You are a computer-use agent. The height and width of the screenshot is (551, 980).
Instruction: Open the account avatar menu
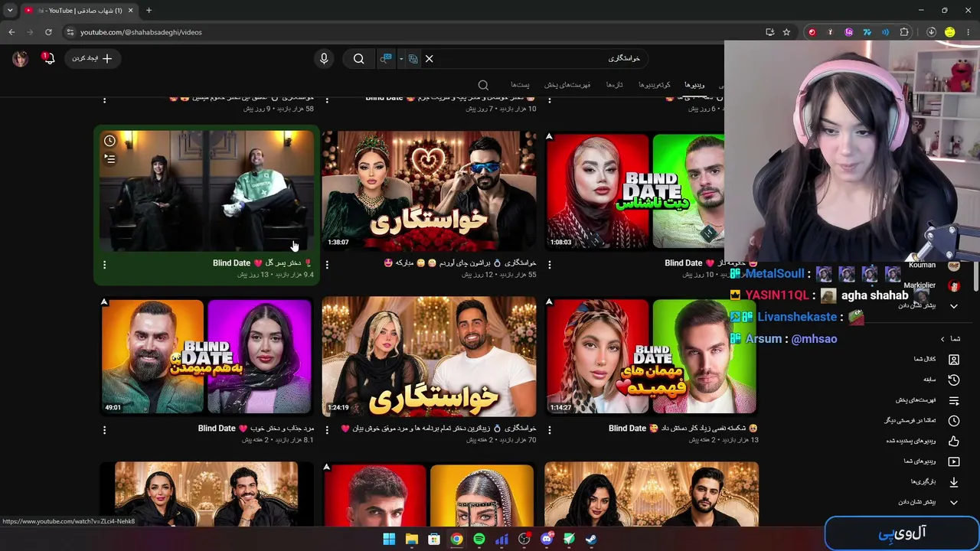coord(21,59)
